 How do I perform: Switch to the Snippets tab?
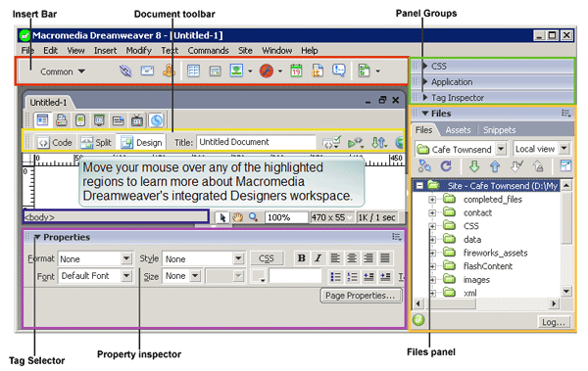pos(499,130)
